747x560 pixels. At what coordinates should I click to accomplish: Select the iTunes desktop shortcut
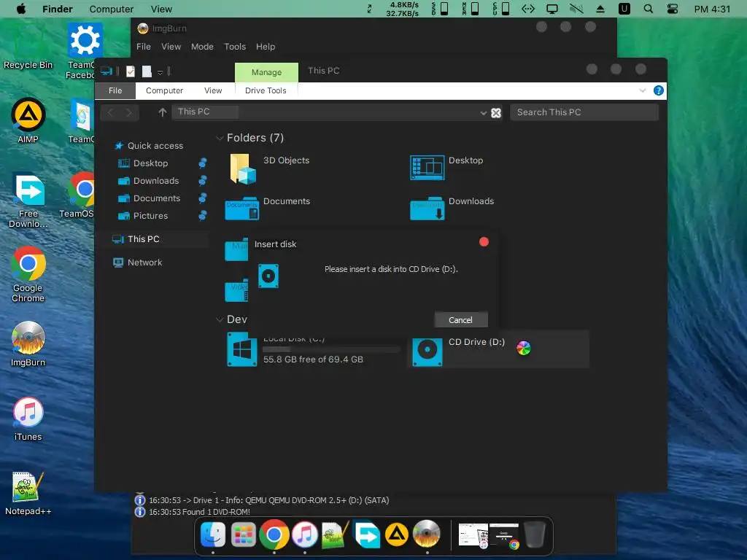coord(28,418)
